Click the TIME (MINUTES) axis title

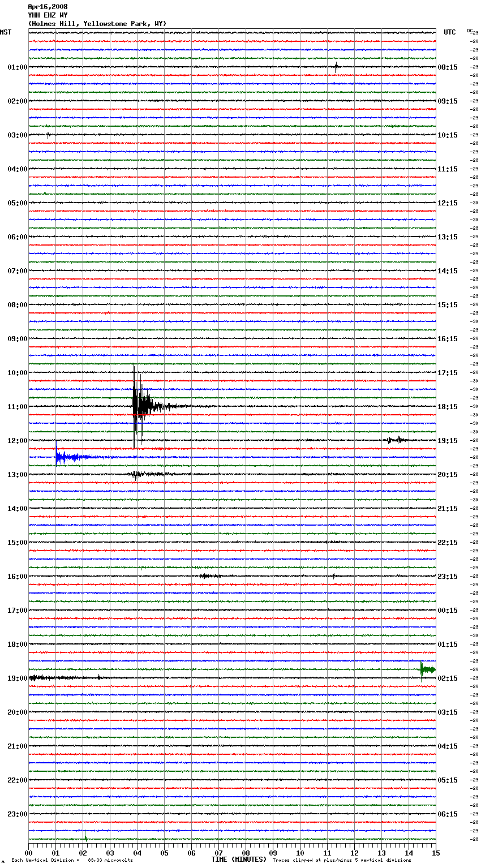pyautogui.click(x=239, y=860)
